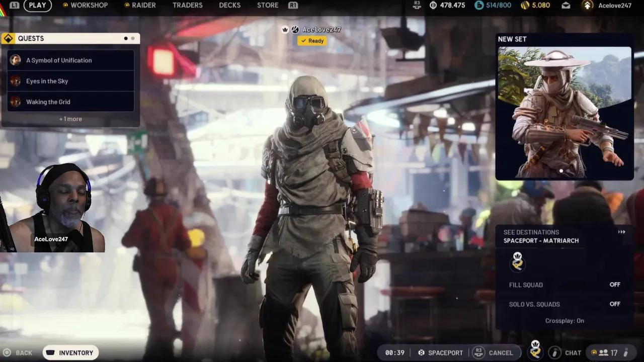Click the Acelove247 nameplate above the raider
644x362 pixels.
click(x=321, y=30)
